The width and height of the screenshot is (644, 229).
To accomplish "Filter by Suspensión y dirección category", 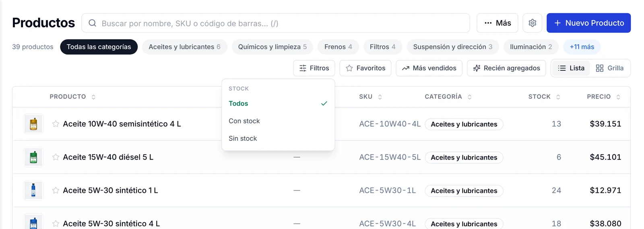I will click(453, 47).
